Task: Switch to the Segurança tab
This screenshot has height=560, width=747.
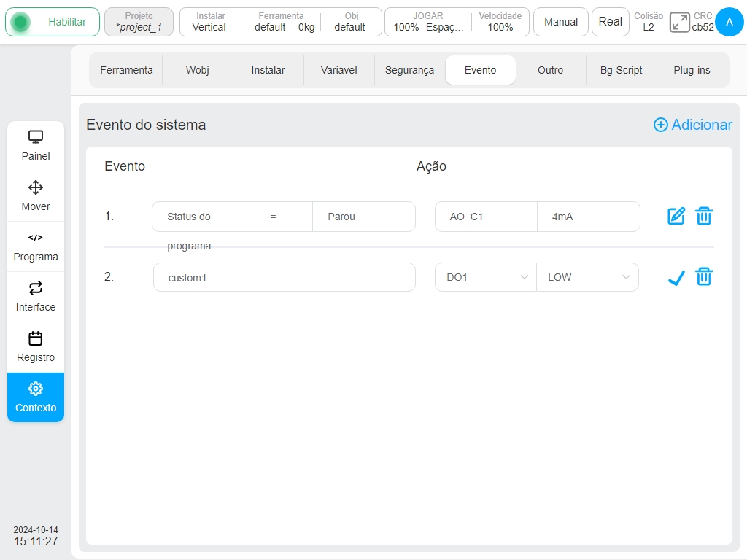Action: point(409,70)
